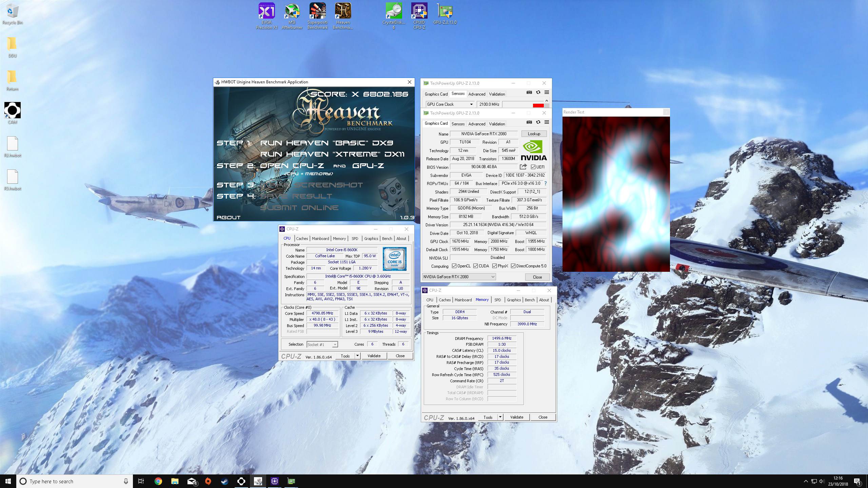Open EVGA Precision X1 desktop shortcut
Screen dimensions: 868x488
267,16
